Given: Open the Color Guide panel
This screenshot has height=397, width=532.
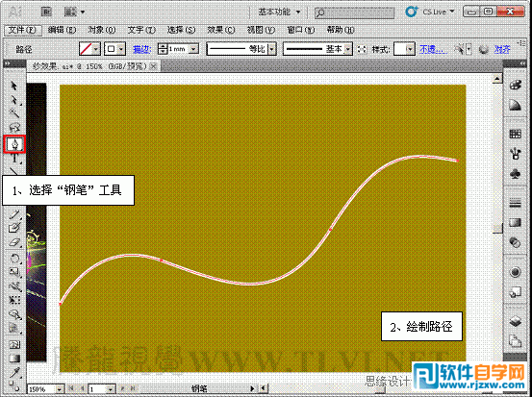Looking at the screenshot, I should (x=515, y=106).
